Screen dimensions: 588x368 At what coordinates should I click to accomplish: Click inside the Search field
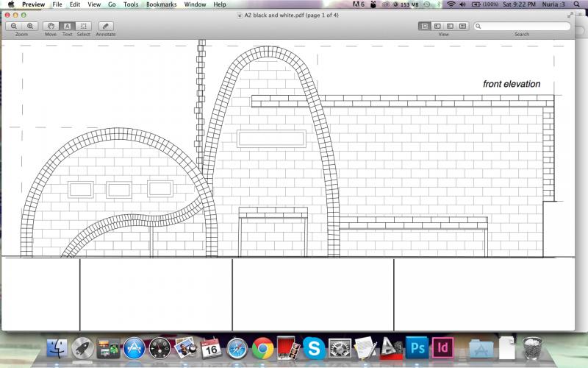coord(526,26)
